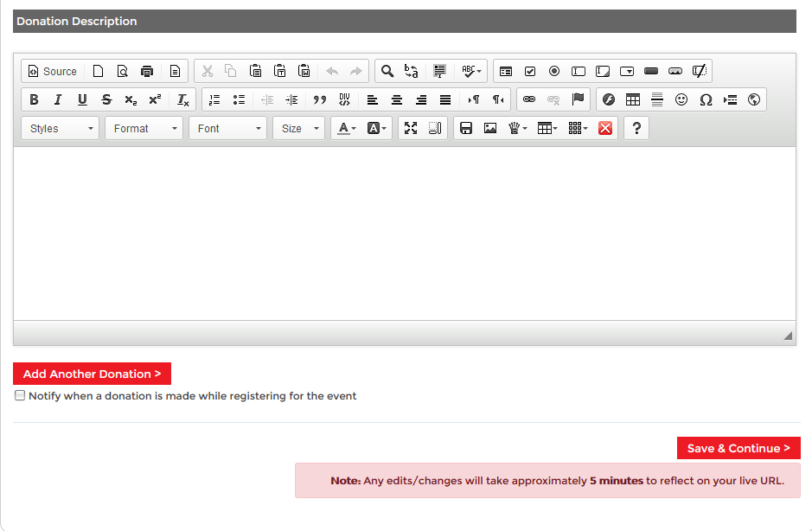Enable notification when a donation is made
The height and width of the screenshot is (531, 812).
[x=20, y=395]
